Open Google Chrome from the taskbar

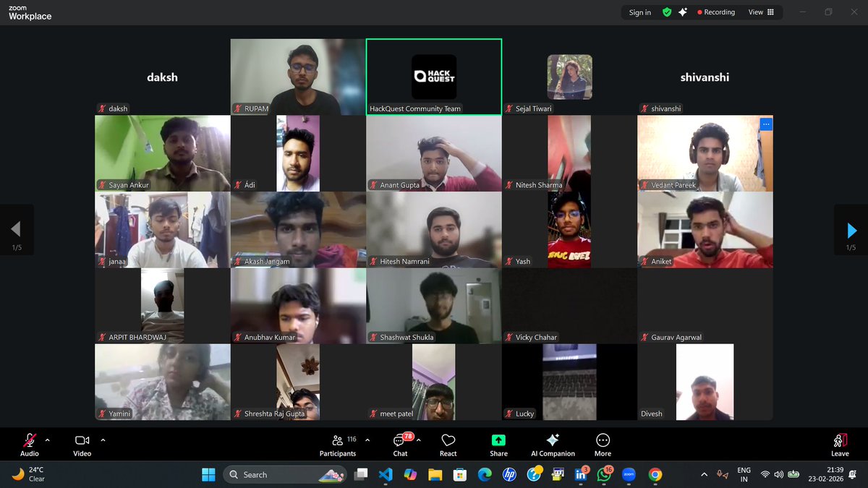pos(655,474)
